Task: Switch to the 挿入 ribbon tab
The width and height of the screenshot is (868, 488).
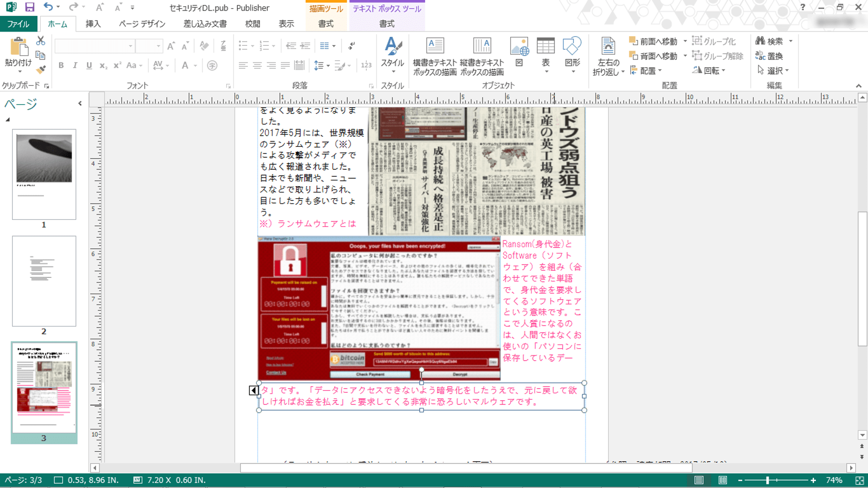Action: [93, 24]
